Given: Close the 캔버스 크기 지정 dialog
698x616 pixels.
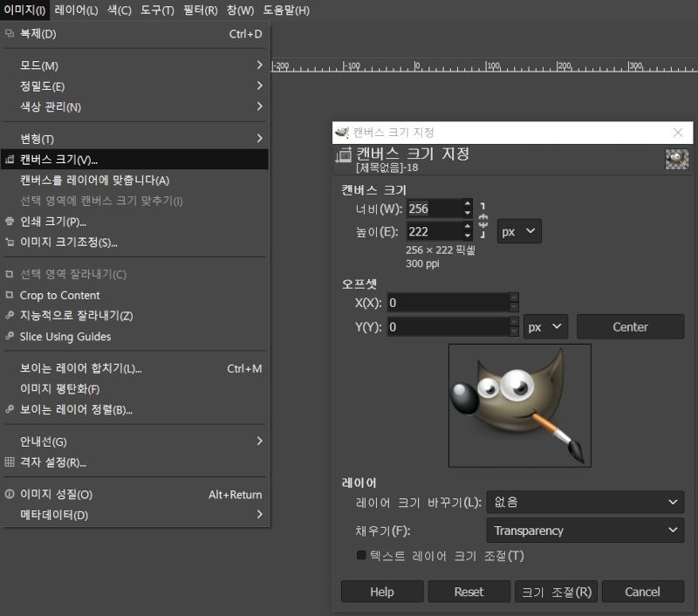Looking at the screenshot, I should tap(678, 133).
